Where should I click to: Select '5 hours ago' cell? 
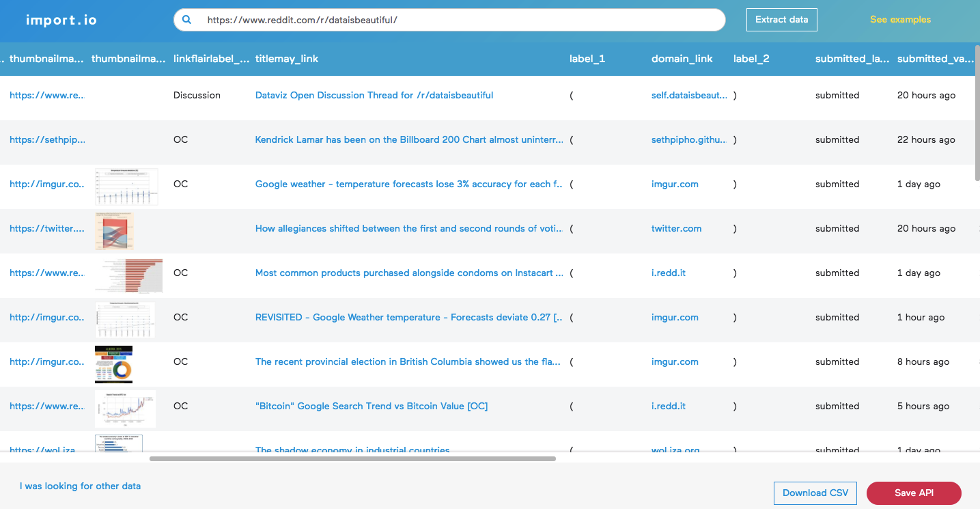[x=923, y=407]
